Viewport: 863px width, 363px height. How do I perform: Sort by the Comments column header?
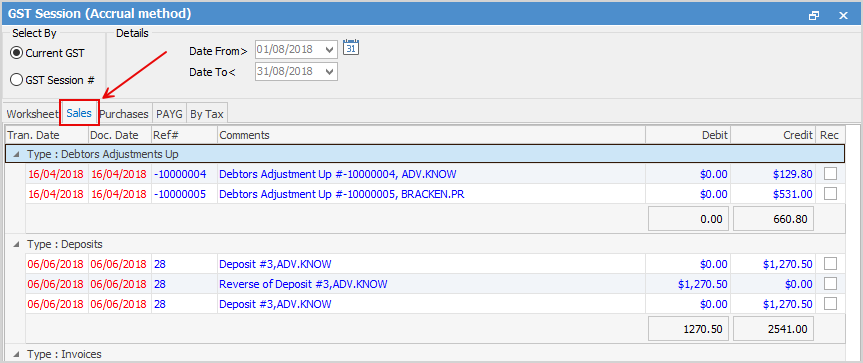pyautogui.click(x=431, y=135)
